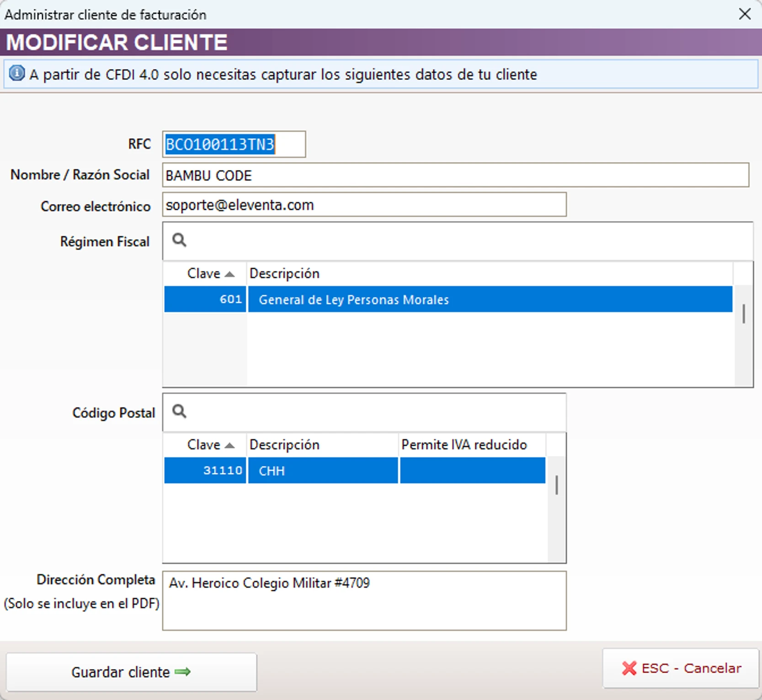This screenshot has height=700, width=762.
Task: Click the info icon beside the CFDI 4.0 message
Action: coord(16,73)
